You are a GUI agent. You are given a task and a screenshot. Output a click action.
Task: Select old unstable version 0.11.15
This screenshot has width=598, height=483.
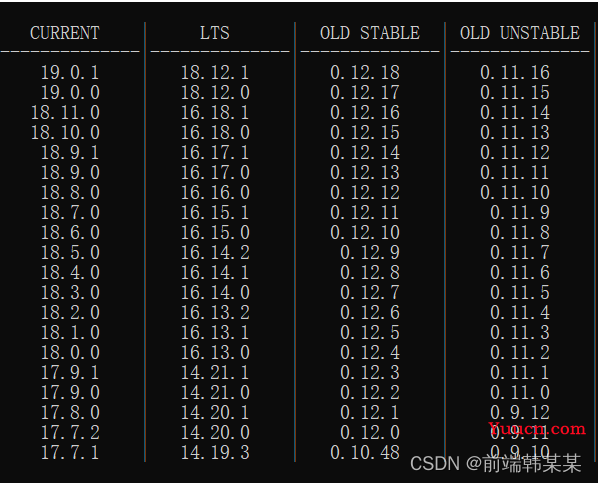[515, 92]
